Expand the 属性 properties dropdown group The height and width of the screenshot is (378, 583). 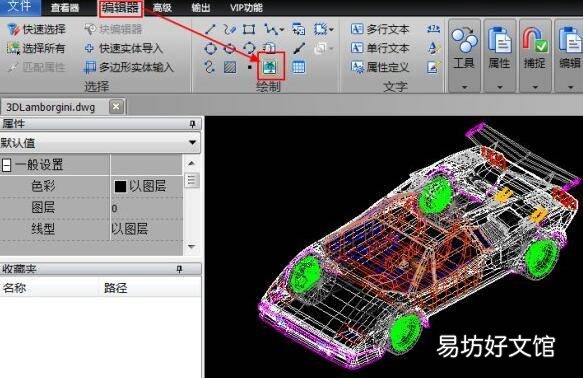(499, 56)
